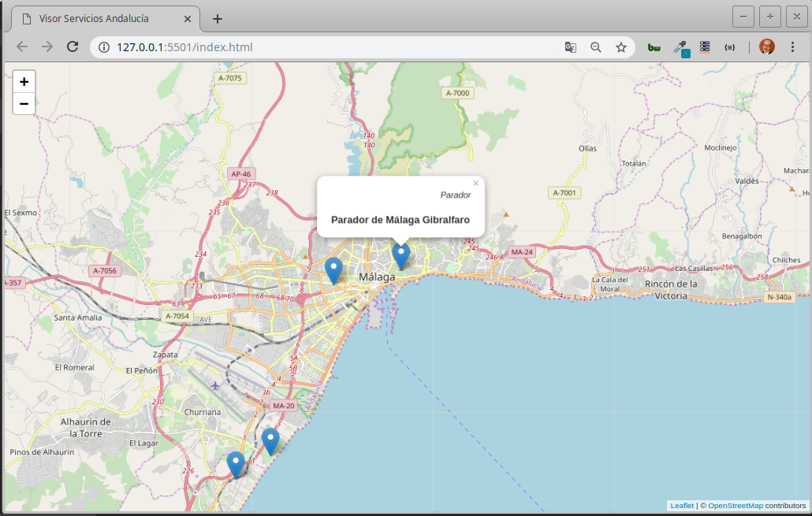
Task: Click the green bw extension icon
Action: click(654, 46)
